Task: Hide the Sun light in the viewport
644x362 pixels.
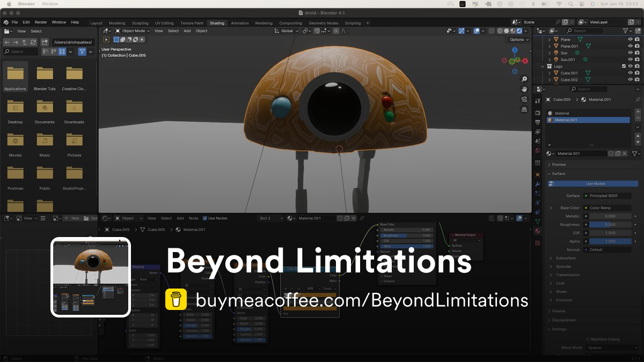Action: coord(631,53)
